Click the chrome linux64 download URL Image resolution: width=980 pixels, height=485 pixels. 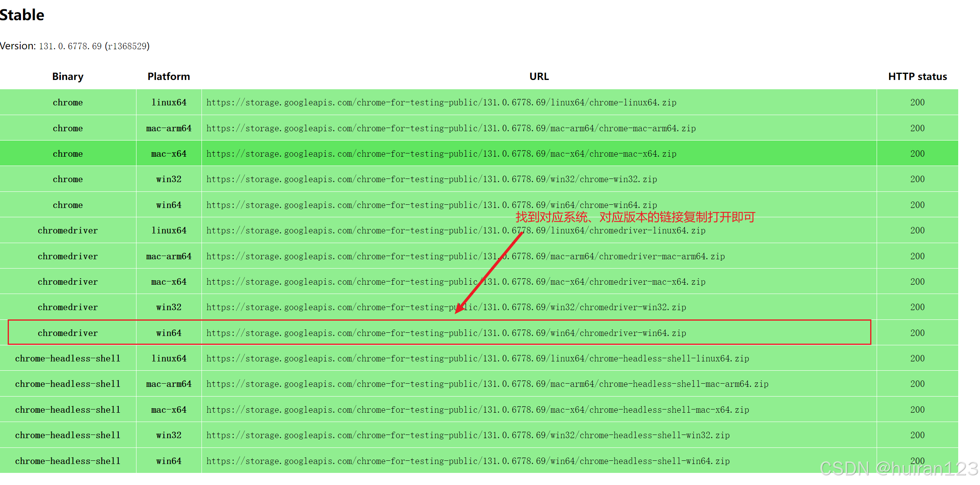441,103
